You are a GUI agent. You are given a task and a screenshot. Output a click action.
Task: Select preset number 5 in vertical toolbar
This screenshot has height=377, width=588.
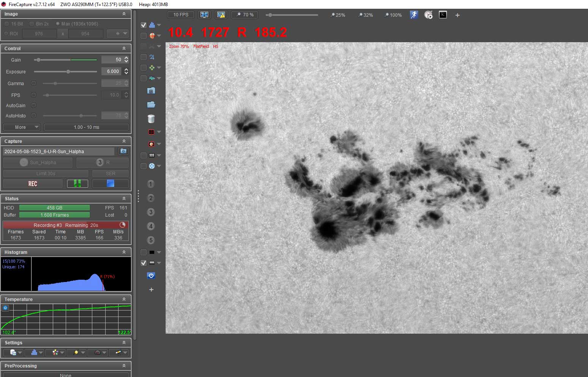point(151,240)
